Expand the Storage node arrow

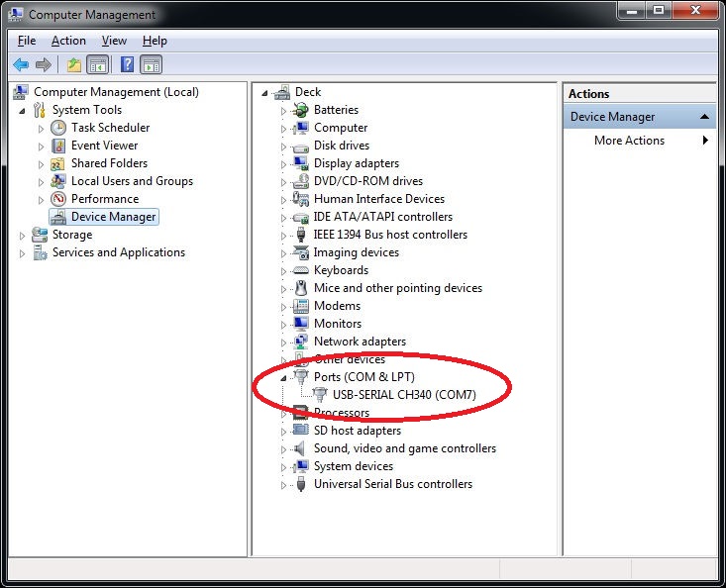tap(22, 236)
